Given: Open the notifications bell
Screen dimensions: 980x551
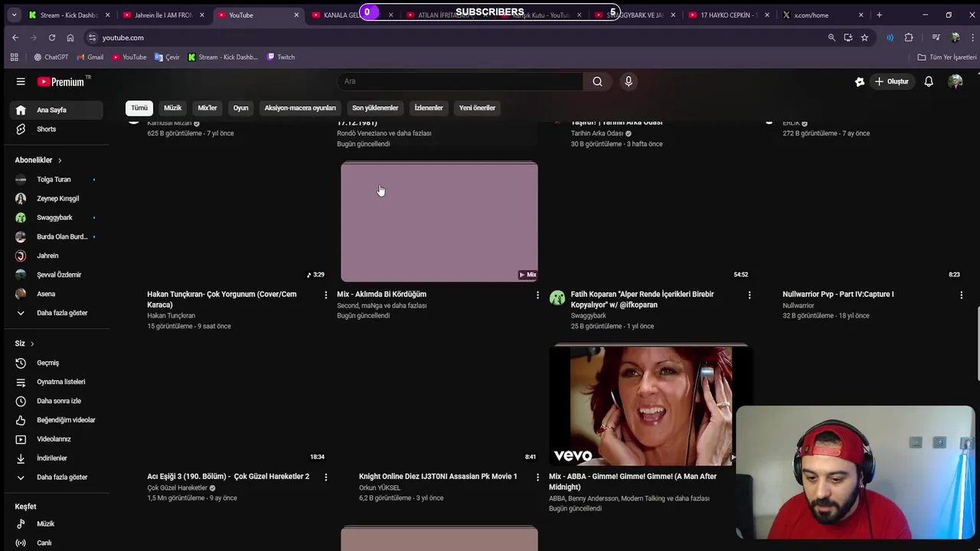Looking at the screenshot, I should [x=929, y=82].
